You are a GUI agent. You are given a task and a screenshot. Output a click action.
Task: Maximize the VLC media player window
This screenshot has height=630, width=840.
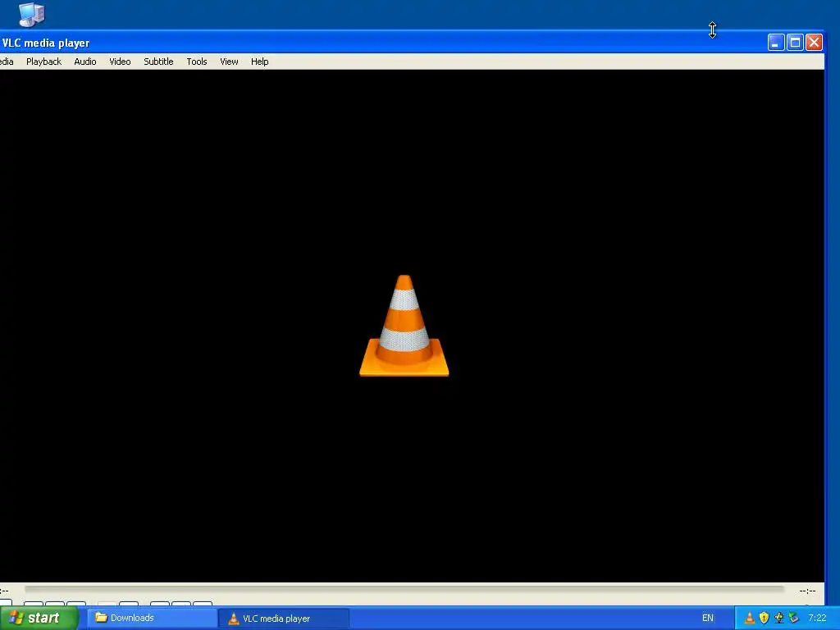tap(795, 43)
